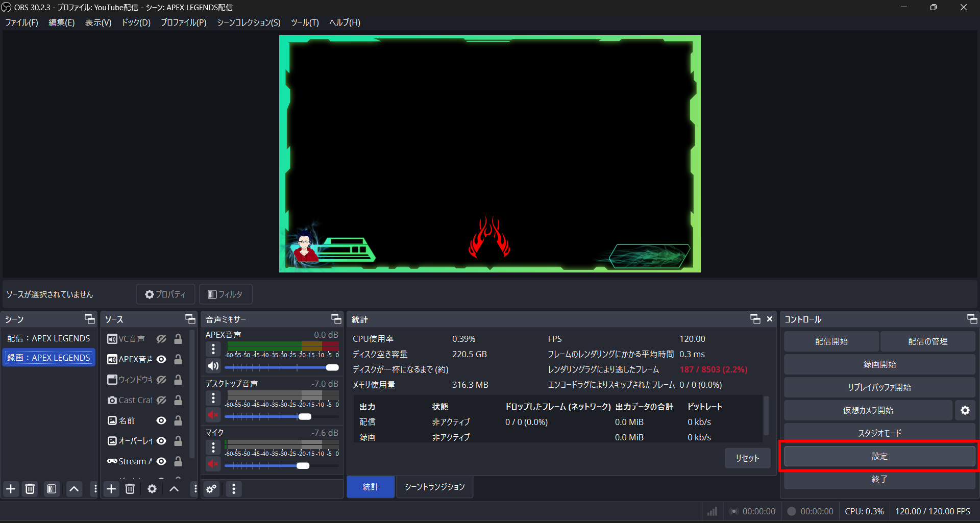Screen dimensions: 980x523
Task: Start streaming with 配信開始 button
Action: (830, 341)
